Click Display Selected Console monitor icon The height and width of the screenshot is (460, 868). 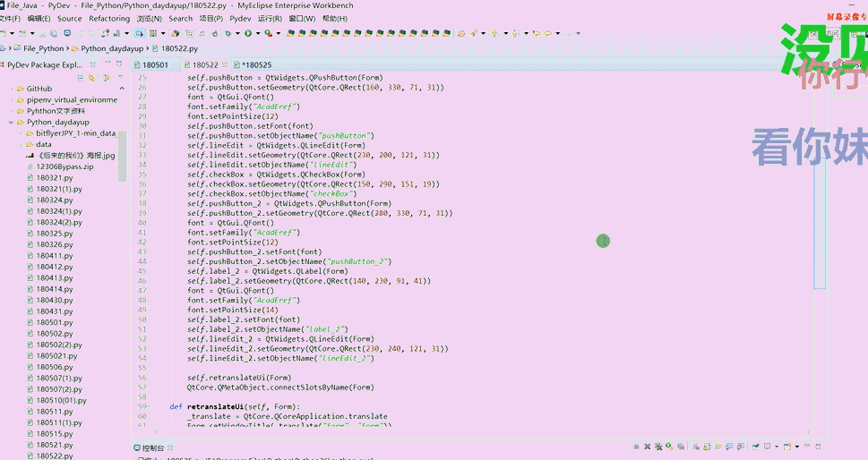click(x=768, y=447)
